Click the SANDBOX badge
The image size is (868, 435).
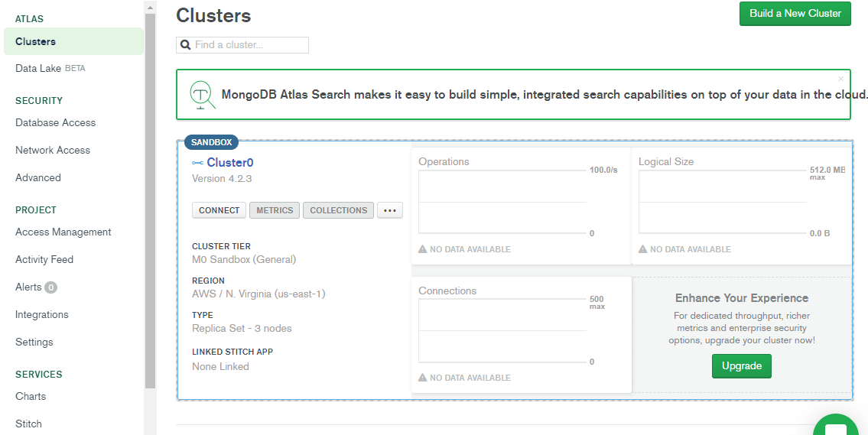pyautogui.click(x=212, y=142)
